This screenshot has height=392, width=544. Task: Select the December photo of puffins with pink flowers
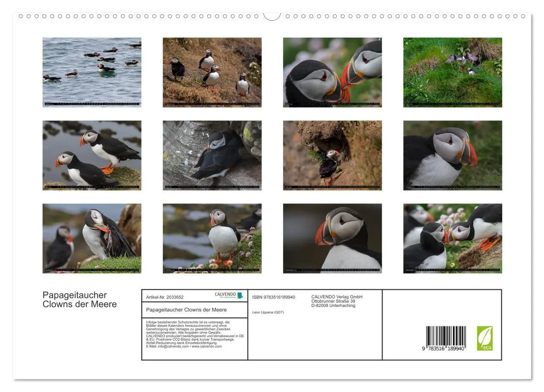pyautogui.click(x=452, y=238)
